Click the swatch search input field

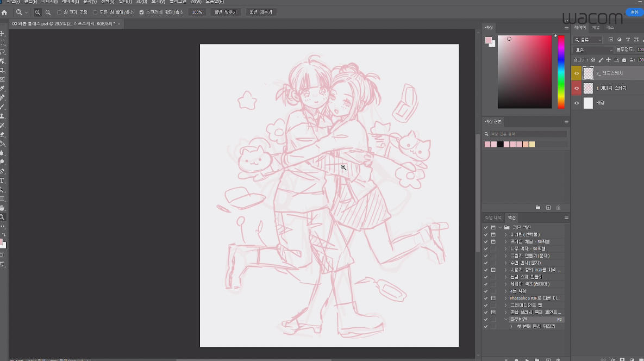(528, 134)
